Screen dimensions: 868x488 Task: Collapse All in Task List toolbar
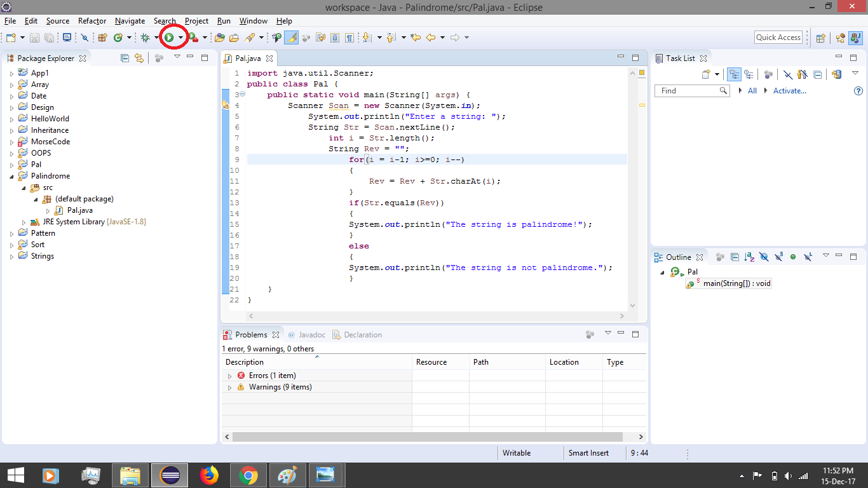[818, 74]
